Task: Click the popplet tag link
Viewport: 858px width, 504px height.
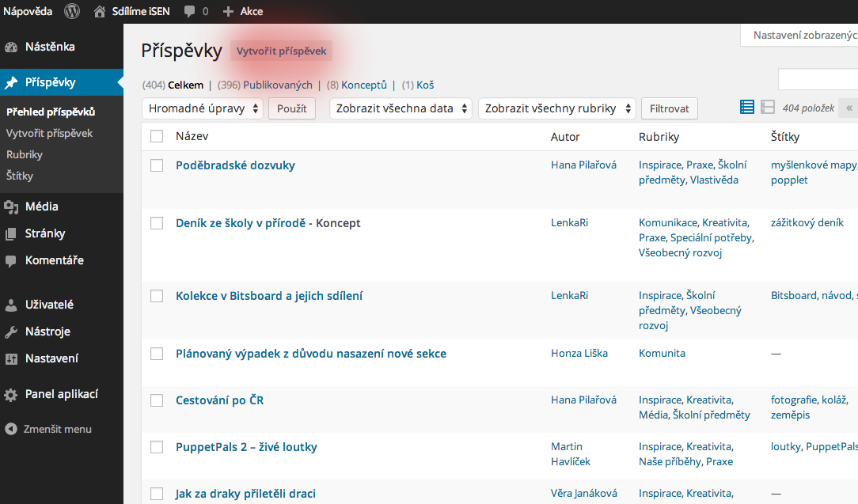Action: coord(789,180)
